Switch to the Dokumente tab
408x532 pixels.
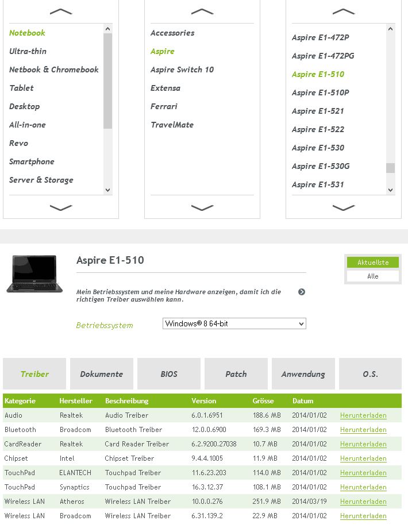point(102,373)
